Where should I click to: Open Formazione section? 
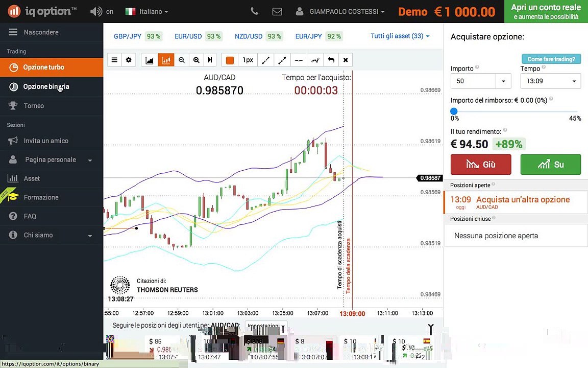[52, 197]
